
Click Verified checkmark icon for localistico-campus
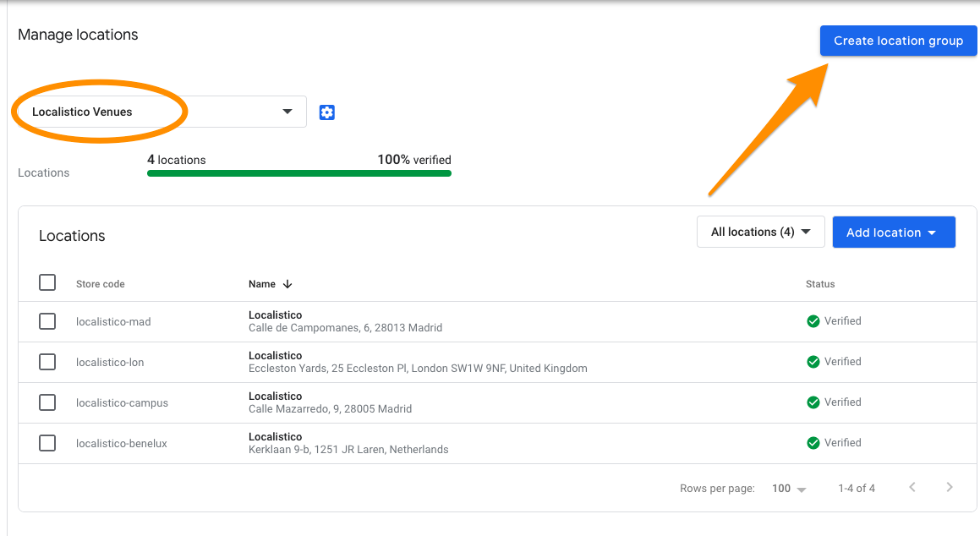(x=813, y=402)
